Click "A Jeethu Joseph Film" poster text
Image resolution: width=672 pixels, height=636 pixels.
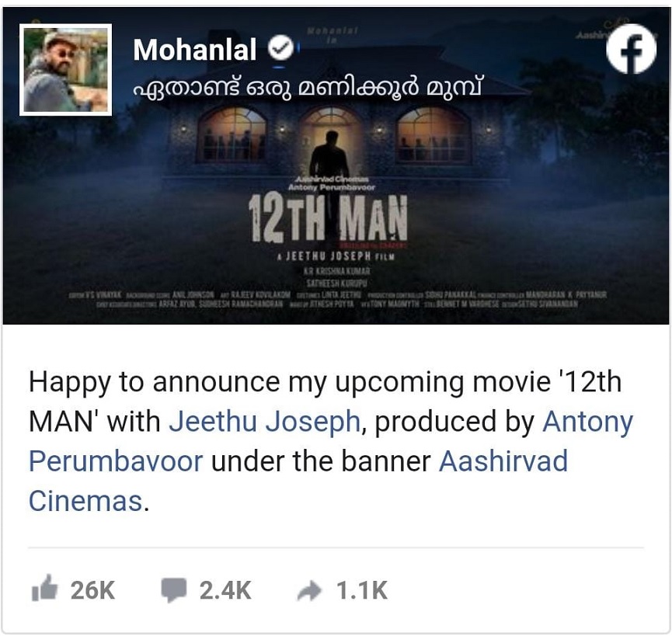pyautogui.click(x=336, y=256)
